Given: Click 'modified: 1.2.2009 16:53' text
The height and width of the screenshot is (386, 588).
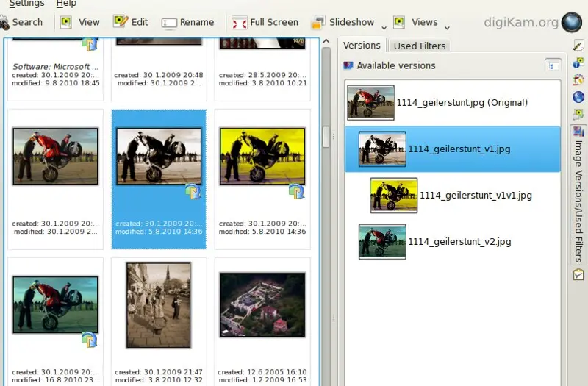Looking at the screenshot, I should tap(262, 380).
